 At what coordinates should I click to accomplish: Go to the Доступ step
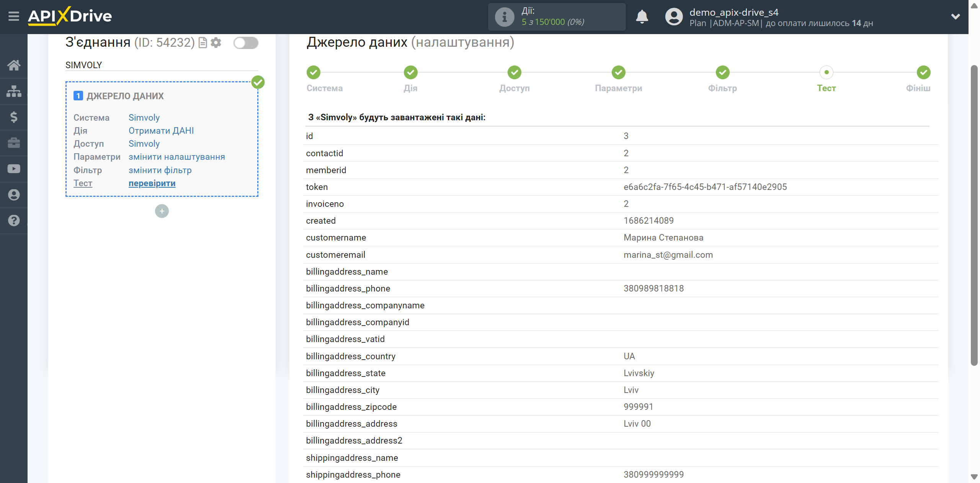click(x=514, y=72)
